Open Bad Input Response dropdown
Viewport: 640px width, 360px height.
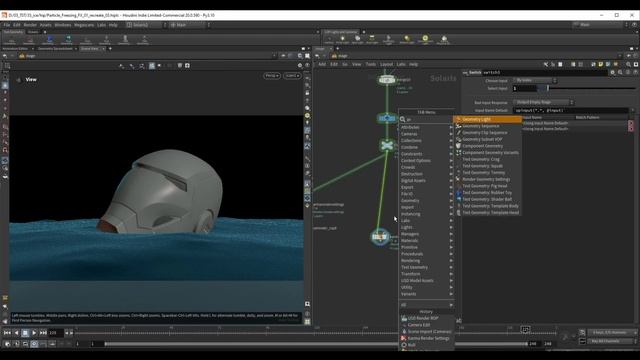click(x=543, y=102)
